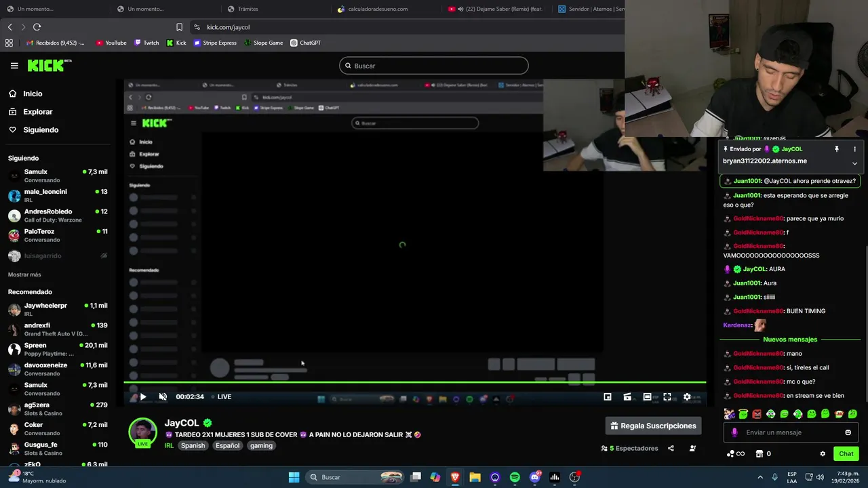Open Gusgus_fe recommended channel
The image size is (868, 488).
(x=58, y=449)
